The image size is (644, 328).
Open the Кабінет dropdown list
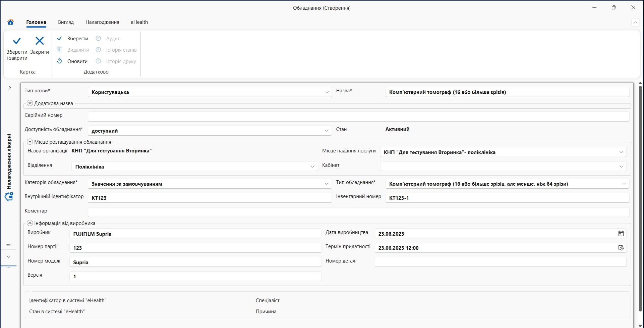click(621, 167)
